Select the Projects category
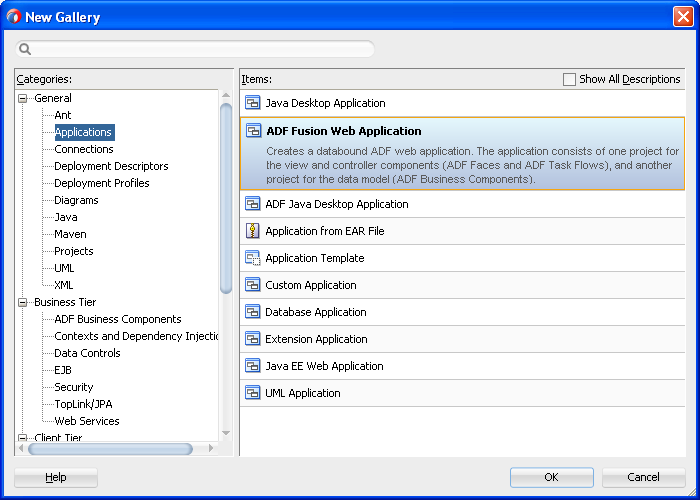700x500 pixels. [x=74, y=251]
